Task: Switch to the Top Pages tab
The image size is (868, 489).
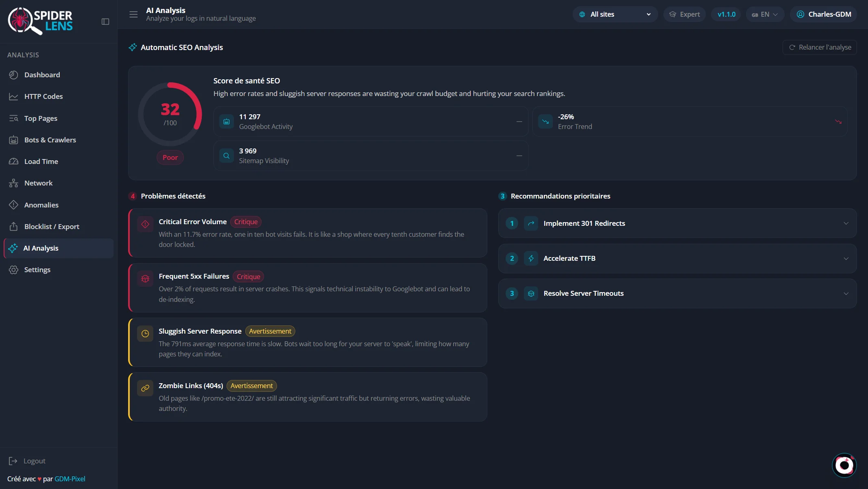Action: pos(40,118)
